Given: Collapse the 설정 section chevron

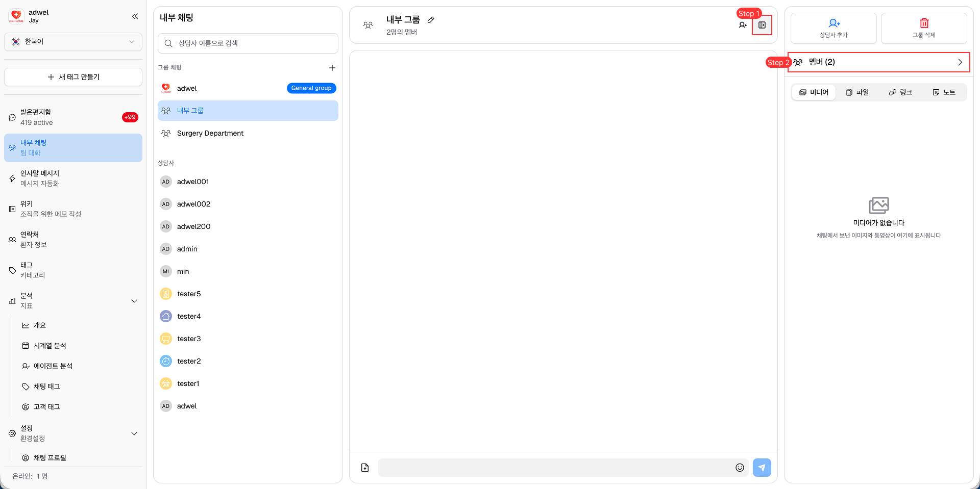Looking at the screenshot, I should tap(134, 433).
